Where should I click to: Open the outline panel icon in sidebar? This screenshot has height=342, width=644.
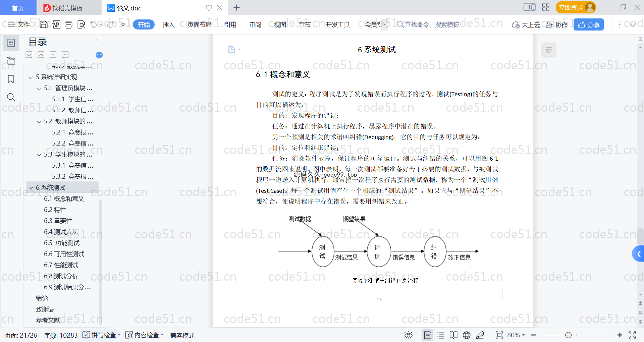point(11,43)
